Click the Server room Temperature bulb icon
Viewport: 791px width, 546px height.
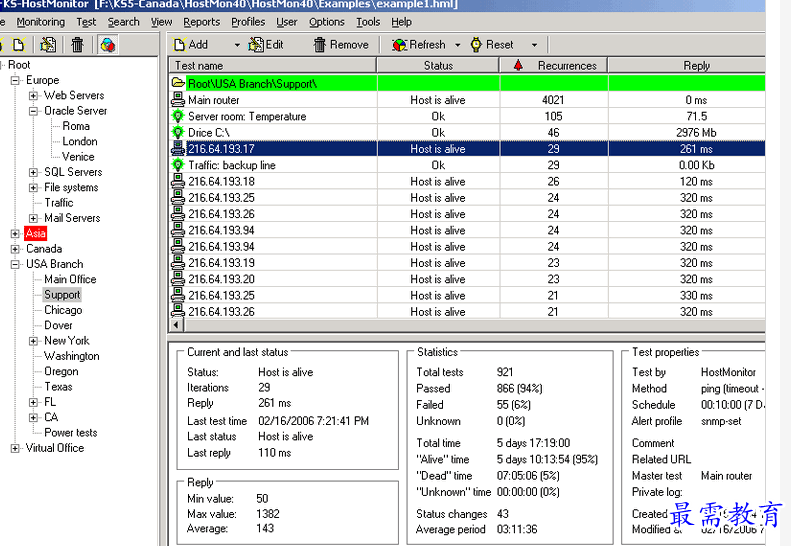click(178, 116)
